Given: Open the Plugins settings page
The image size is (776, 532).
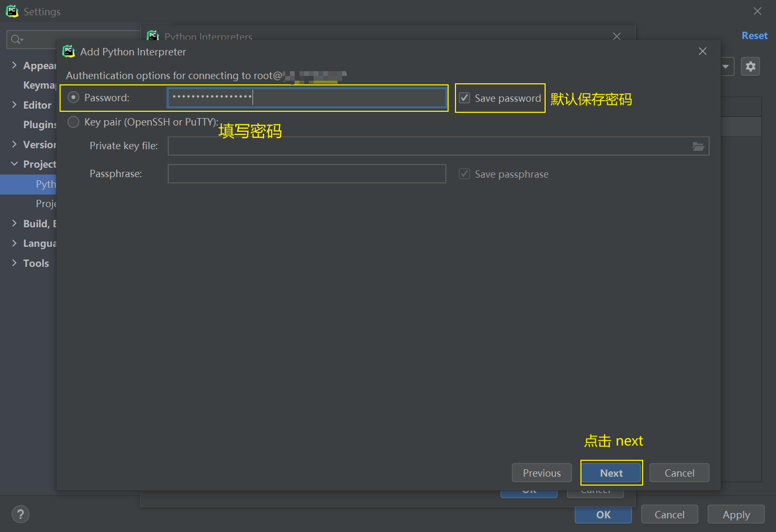Looking at the screenshot, I should pyautogui.click(x=40, y=125).
